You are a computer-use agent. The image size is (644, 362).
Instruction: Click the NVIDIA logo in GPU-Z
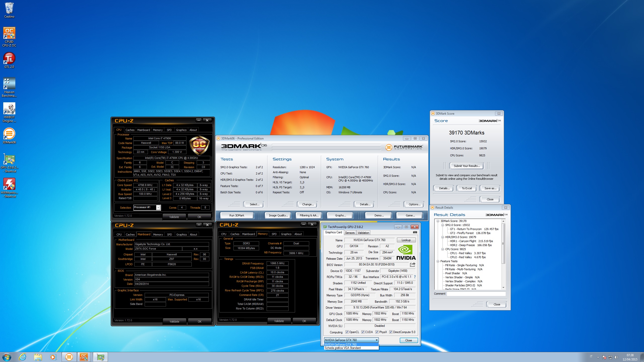coord(406,252)
